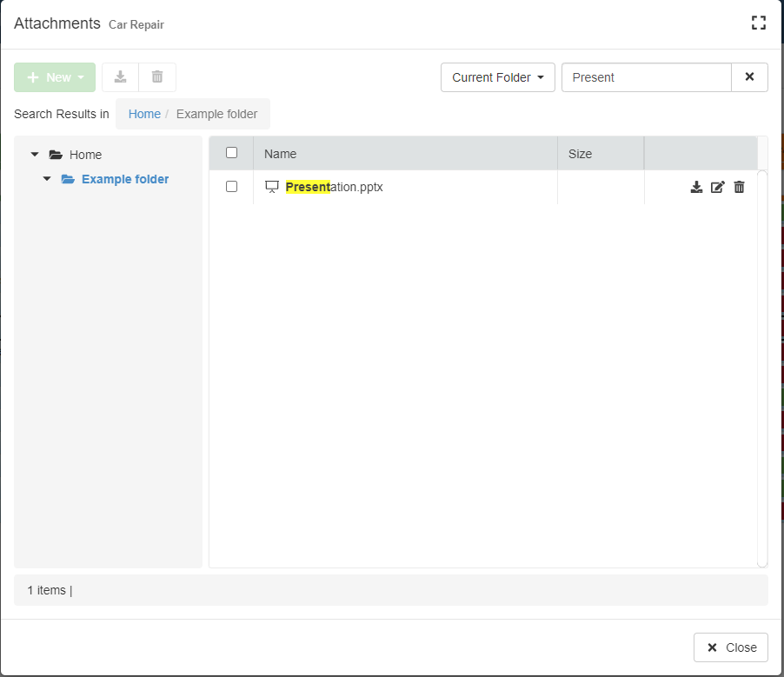
Task: Open the New dropdown button
Action: (55, 77)
